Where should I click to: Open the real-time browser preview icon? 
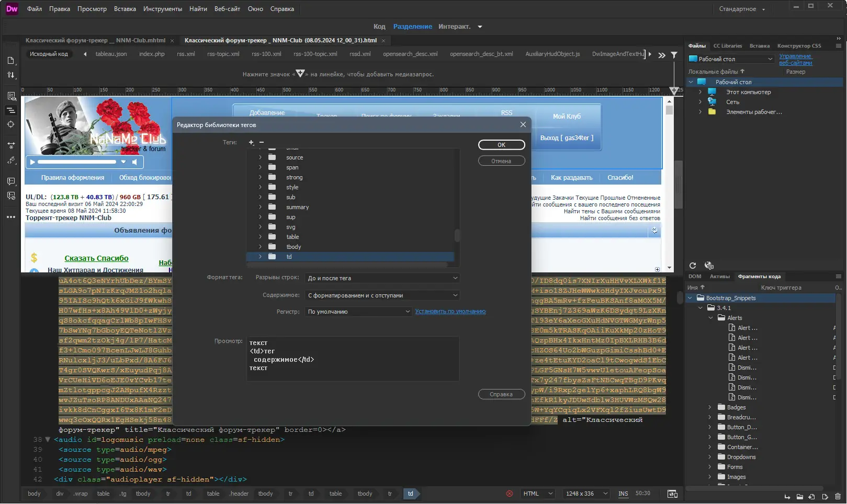672,494
